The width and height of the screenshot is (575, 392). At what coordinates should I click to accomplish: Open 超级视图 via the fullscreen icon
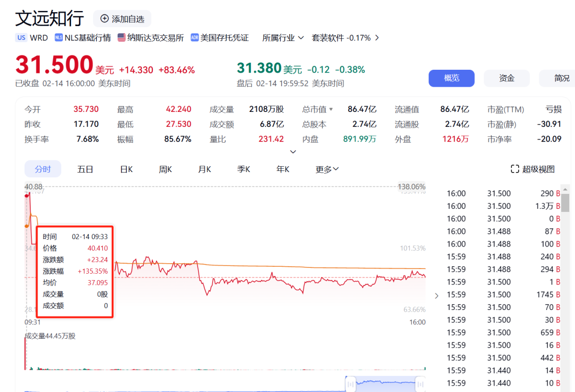click(x=515, y=168)
